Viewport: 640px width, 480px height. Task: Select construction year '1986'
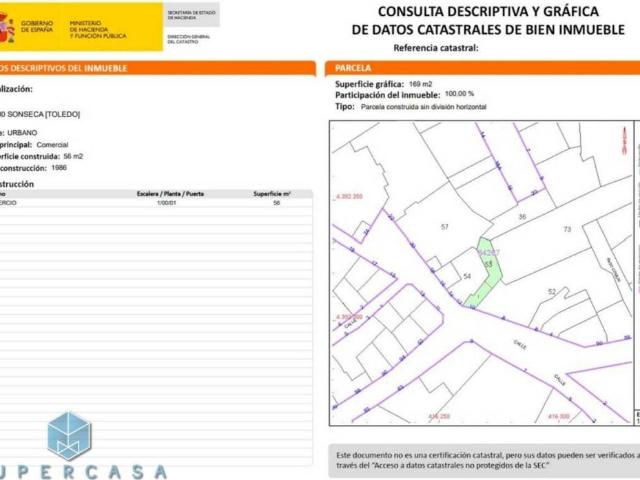(59, 168)
